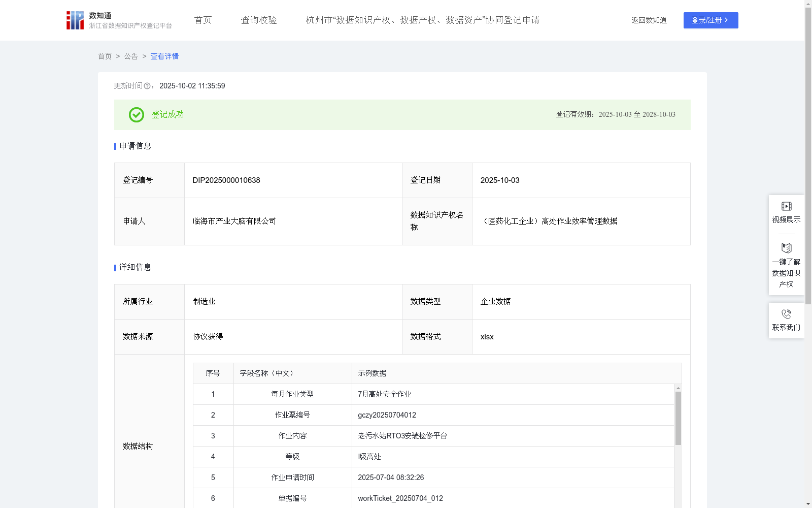Click the 高处作业效率管理数据 name cell
Viewport: 812px width, 508px height.
pyautogui.click(x=581, y=221)
